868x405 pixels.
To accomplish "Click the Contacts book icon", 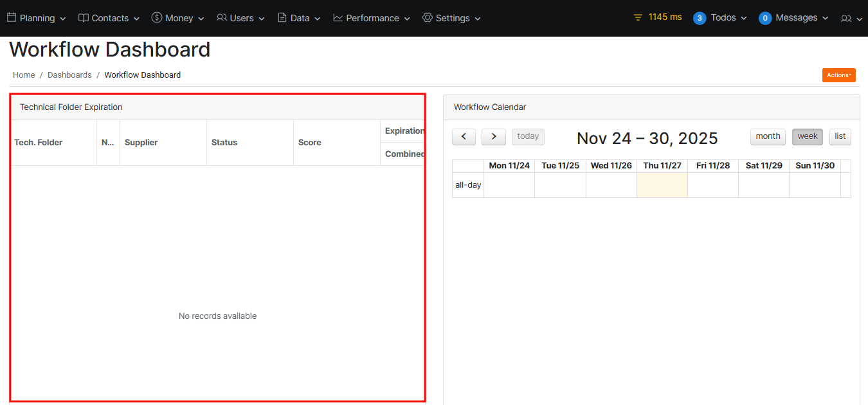I will [84, 17].
